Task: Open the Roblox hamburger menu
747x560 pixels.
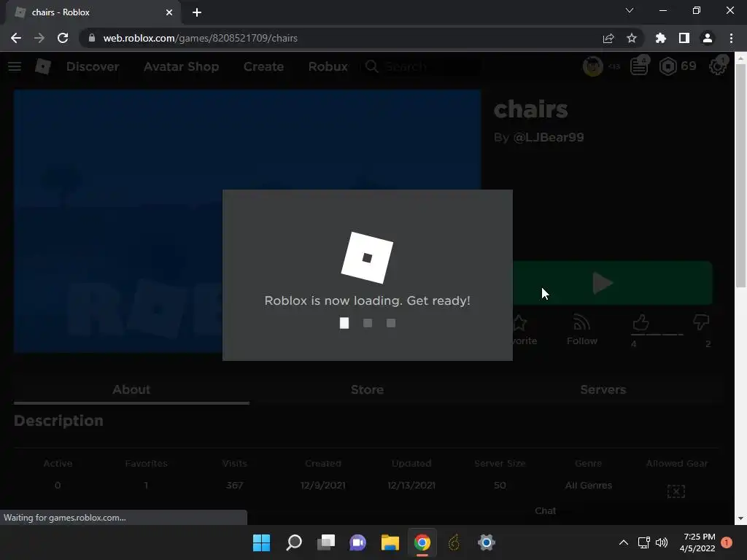Action: (x=15, y=66)
